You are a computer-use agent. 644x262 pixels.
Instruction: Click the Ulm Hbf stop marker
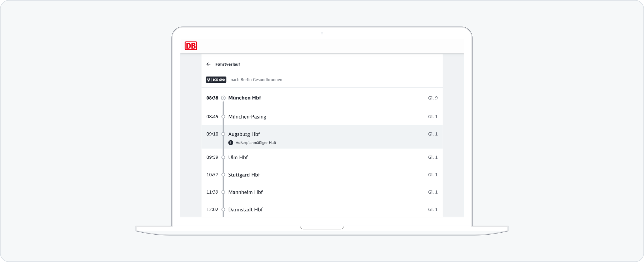[223, 157]
